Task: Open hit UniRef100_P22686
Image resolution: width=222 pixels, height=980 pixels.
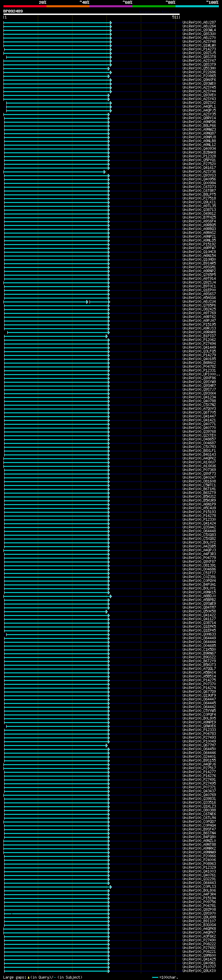Action: (199, 72)
